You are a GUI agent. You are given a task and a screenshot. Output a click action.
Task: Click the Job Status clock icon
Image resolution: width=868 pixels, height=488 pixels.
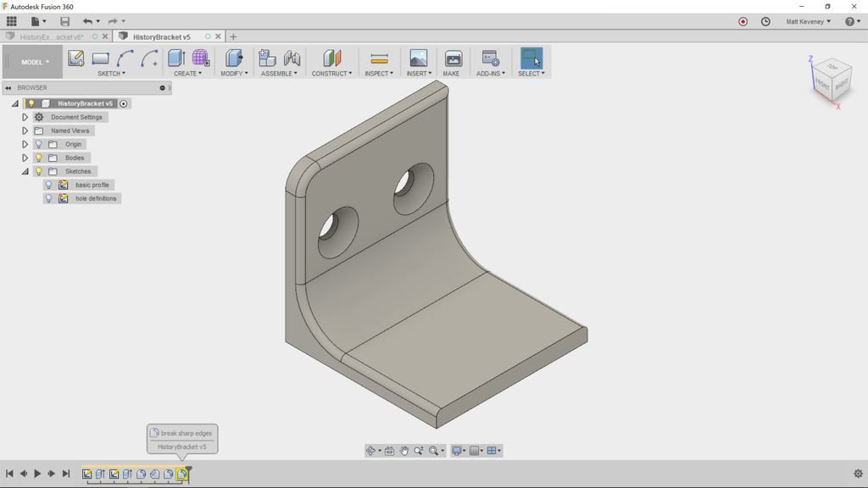[765, 21]
